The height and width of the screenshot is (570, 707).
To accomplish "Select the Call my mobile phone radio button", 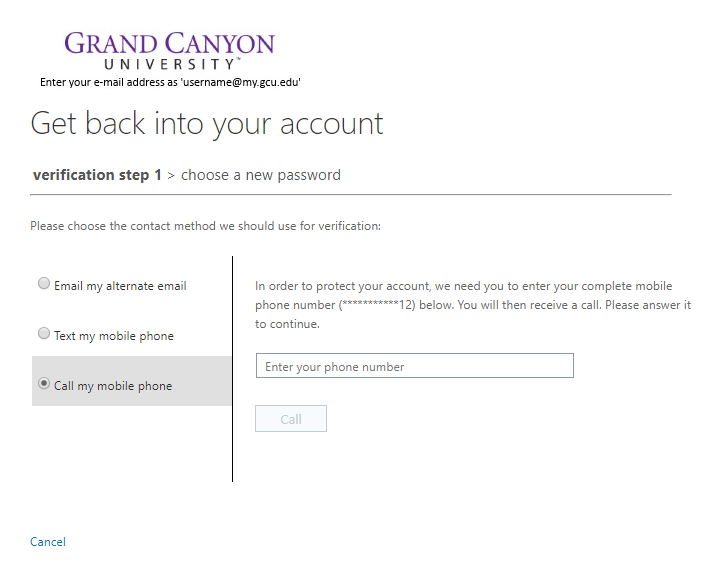I will coord(44,383).
